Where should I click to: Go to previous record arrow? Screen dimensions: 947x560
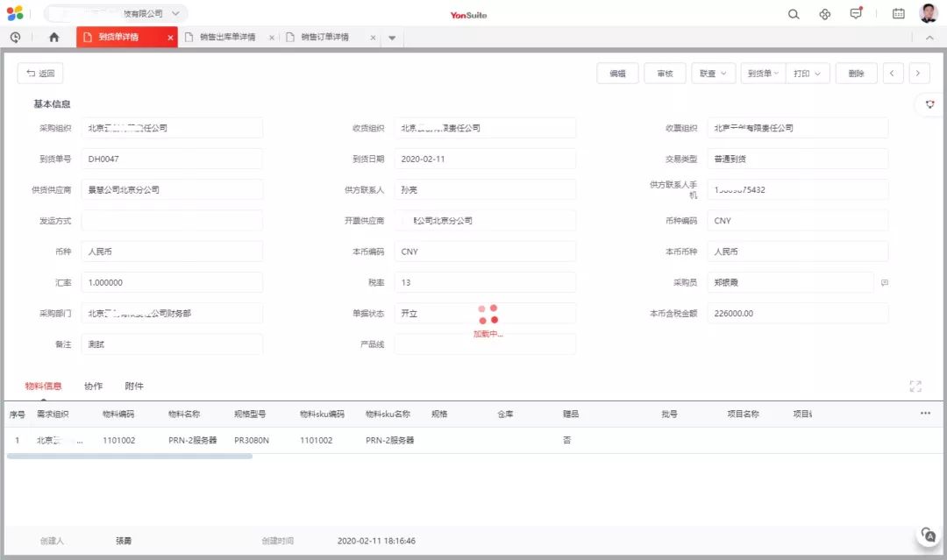892,74
